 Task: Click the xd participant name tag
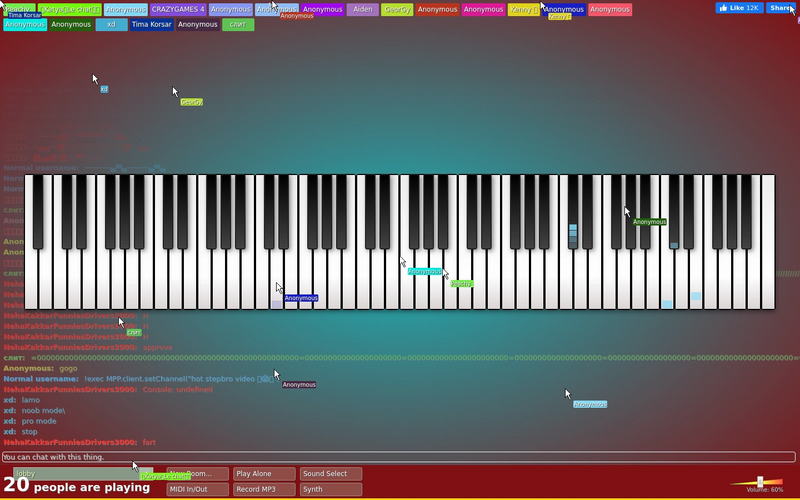[111, 24]
